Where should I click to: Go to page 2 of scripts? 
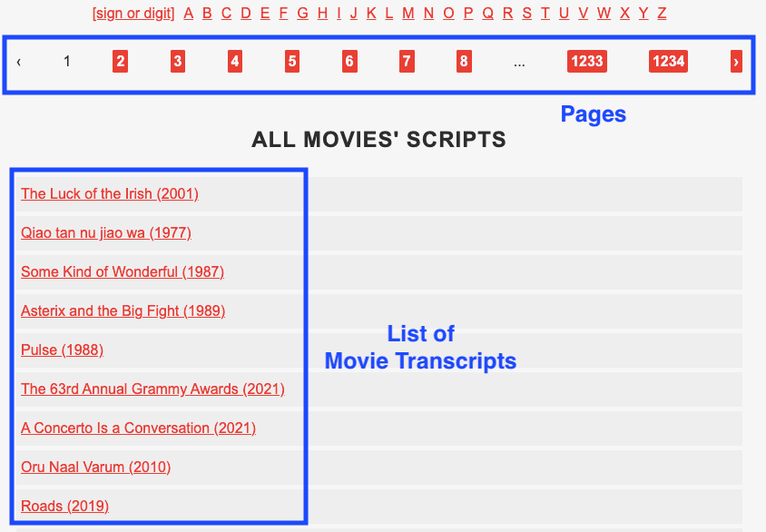[120, 61]
